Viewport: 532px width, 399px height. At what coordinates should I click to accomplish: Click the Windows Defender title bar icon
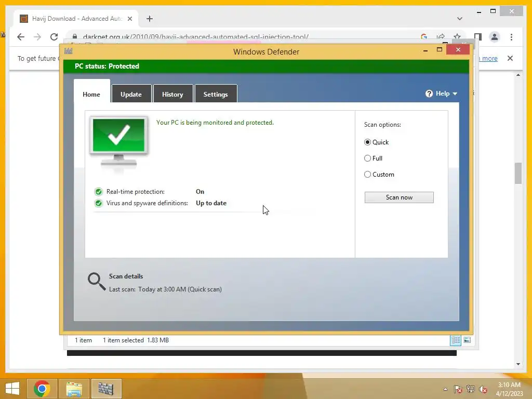[x=69, y=51]
